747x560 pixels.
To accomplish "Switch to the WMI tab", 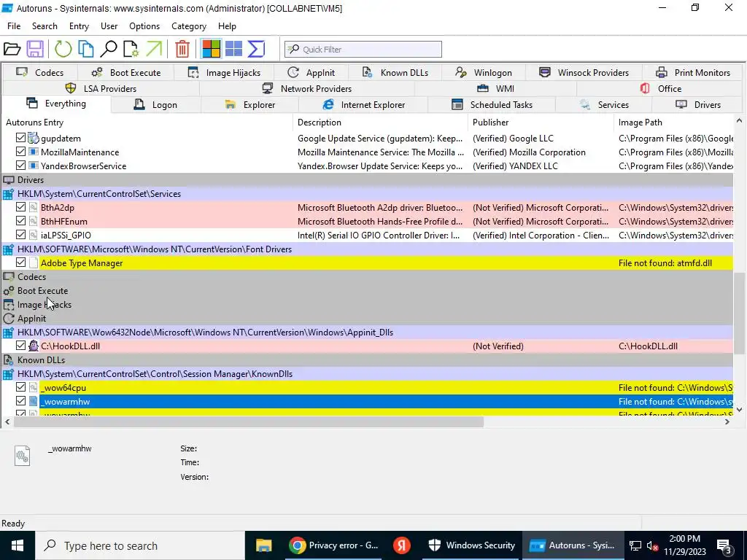I will coord(495,88).
